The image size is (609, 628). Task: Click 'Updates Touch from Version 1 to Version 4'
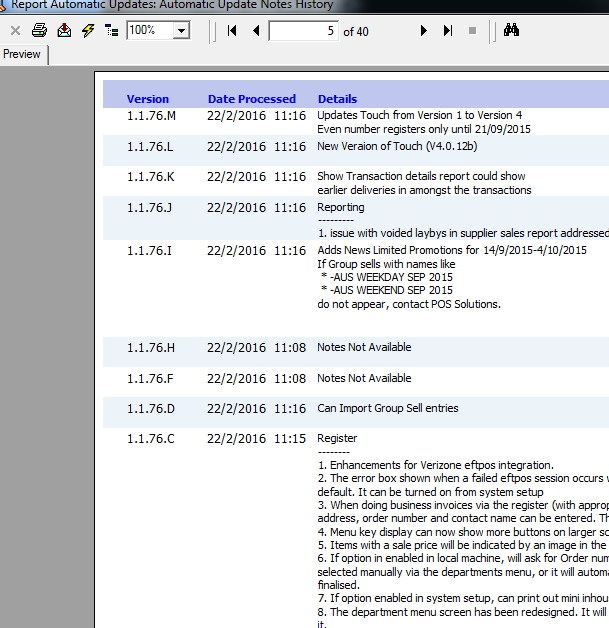(420, 115)
